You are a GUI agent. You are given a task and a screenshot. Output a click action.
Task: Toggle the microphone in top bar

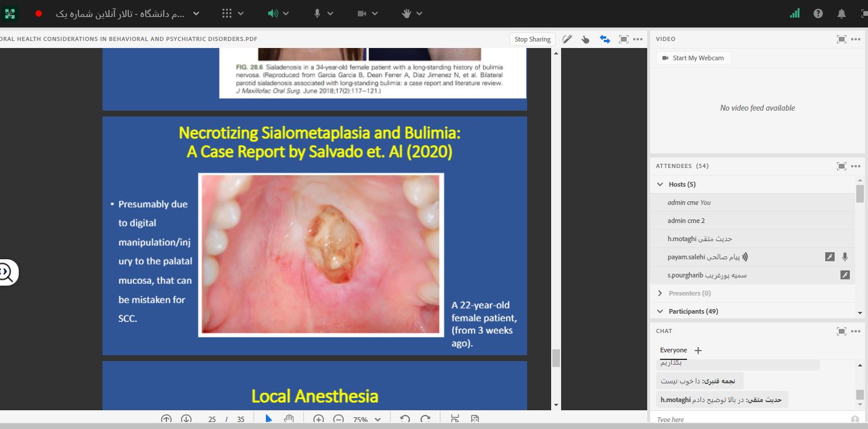coord(317,13)
